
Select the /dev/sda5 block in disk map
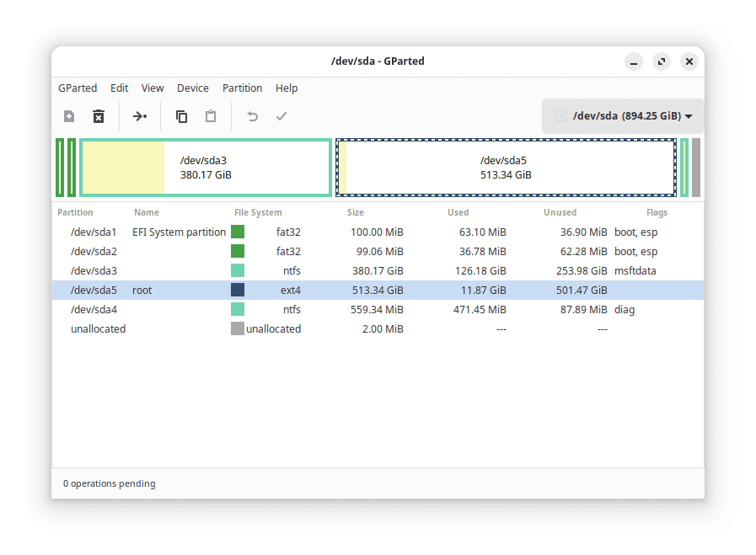(506, 168)
